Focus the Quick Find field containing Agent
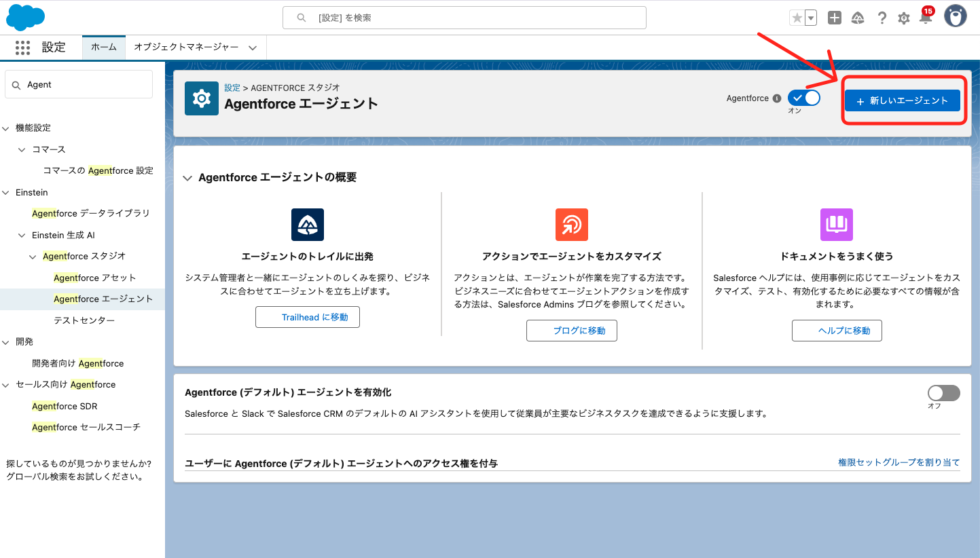The height and width of the screenshot is (558, 980). click(79, 85)
